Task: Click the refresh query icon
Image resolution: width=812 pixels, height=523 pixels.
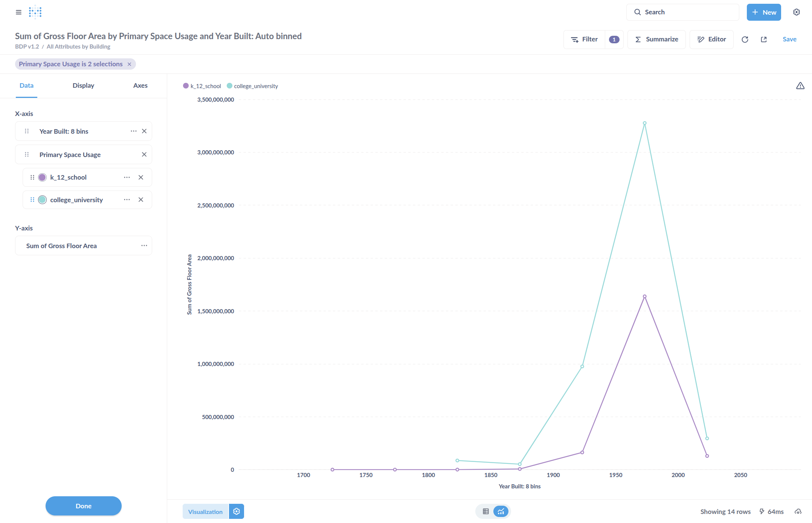Action: tap(745, 40)
